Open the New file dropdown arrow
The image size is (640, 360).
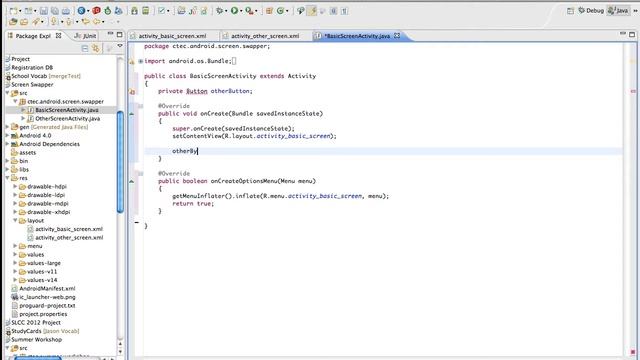tap(20, 11)
